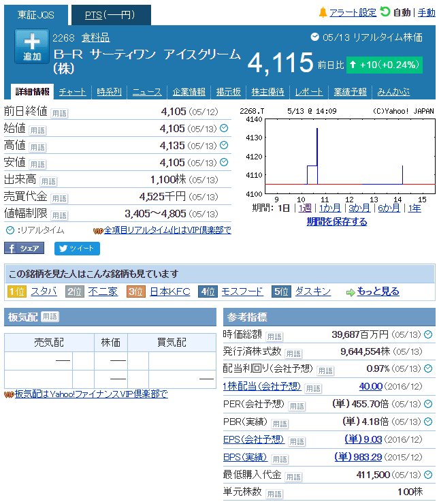Add stock 2268 via the 追加 plus button

[32, 46]
